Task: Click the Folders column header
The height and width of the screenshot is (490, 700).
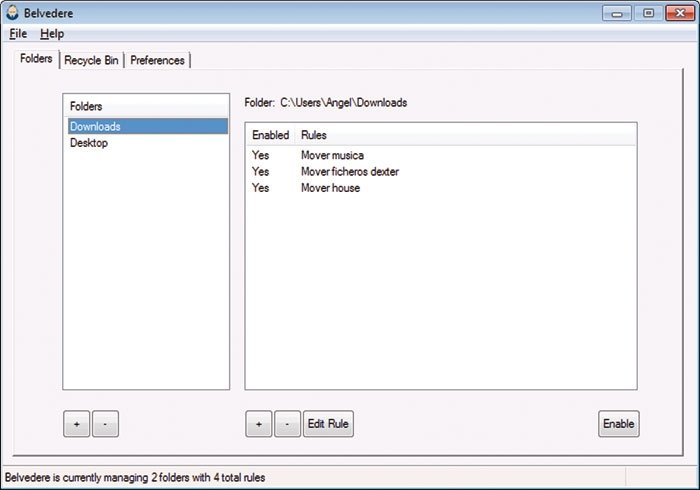Action: [x=146, y=106]
